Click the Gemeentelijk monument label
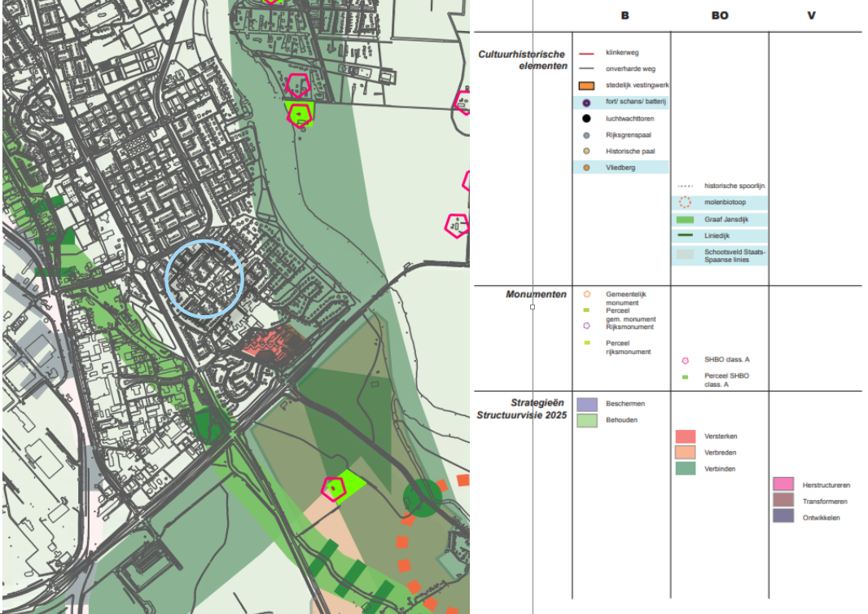This screenshot has width=868, height=614. coord(626,298)
